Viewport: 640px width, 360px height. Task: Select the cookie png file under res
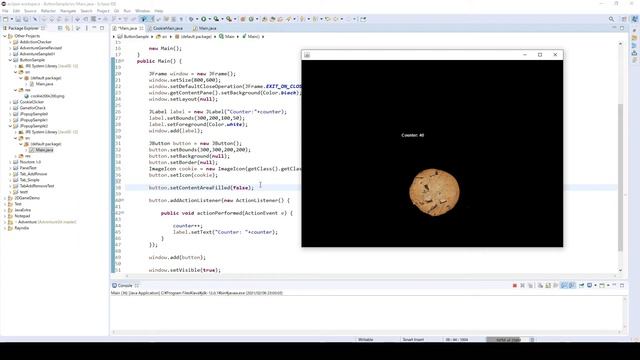point(48,96)
